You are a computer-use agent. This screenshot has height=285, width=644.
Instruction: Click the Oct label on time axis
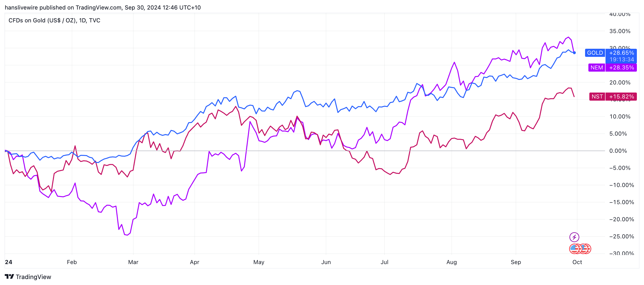(577, 262)
